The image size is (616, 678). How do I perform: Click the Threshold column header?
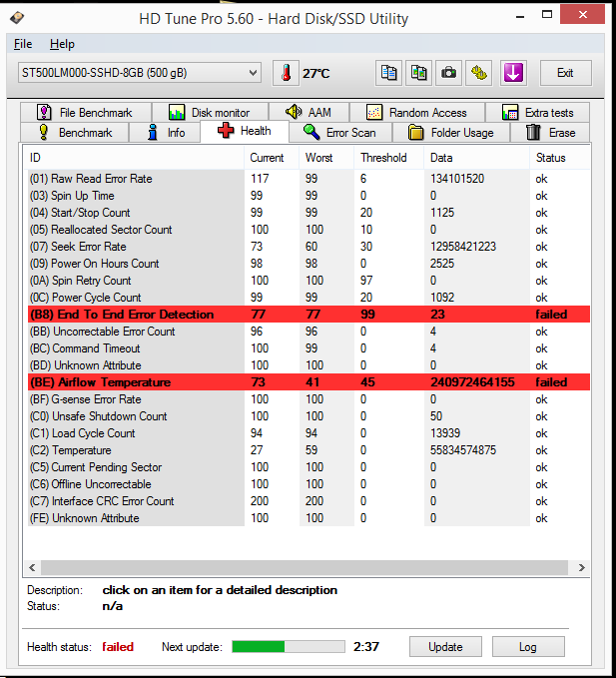(389, 158)
